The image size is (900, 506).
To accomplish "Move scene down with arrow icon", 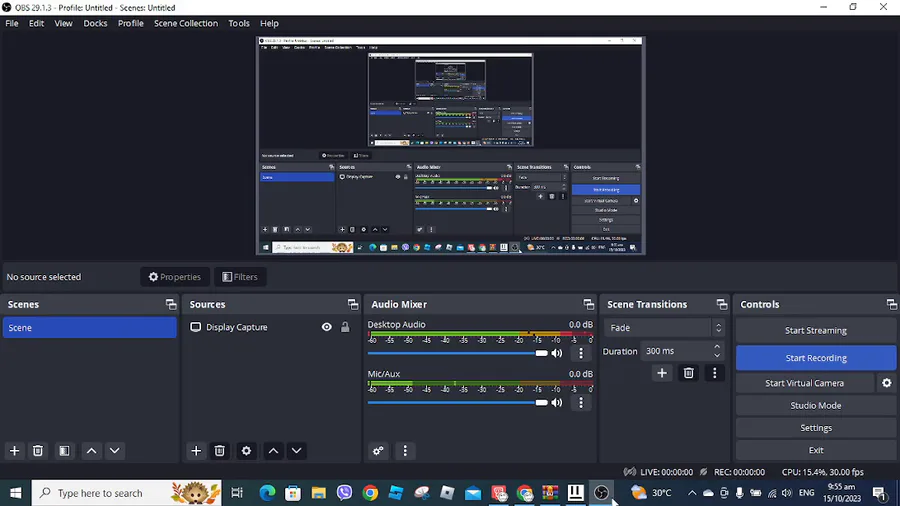I will tap(115, 451).
